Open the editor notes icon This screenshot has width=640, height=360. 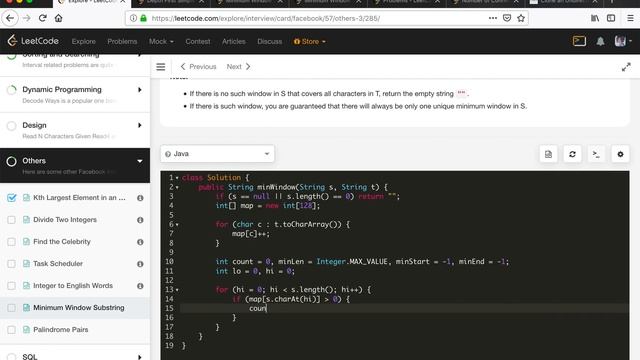(548, 154)
